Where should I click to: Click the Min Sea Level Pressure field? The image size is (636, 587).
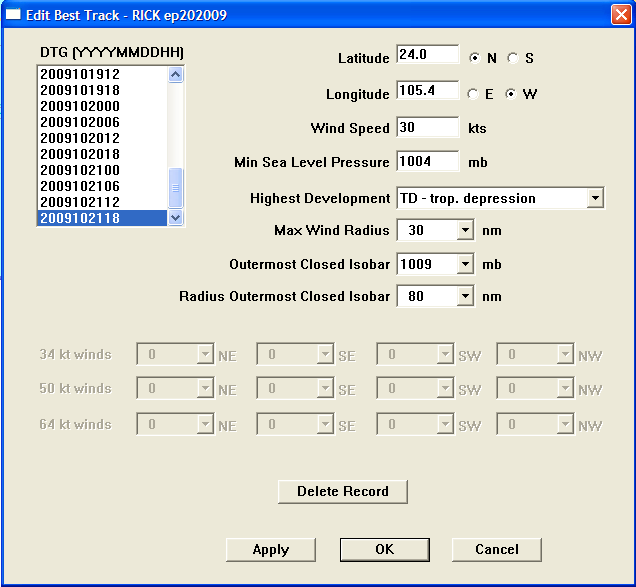click(427, 161)
